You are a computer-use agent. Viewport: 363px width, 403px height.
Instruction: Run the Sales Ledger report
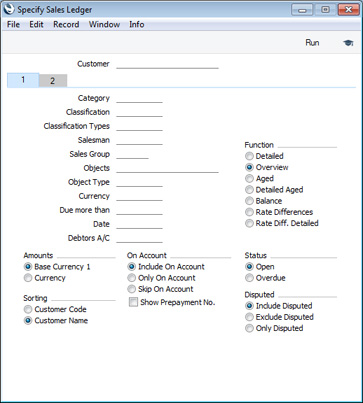click(312, 43)
